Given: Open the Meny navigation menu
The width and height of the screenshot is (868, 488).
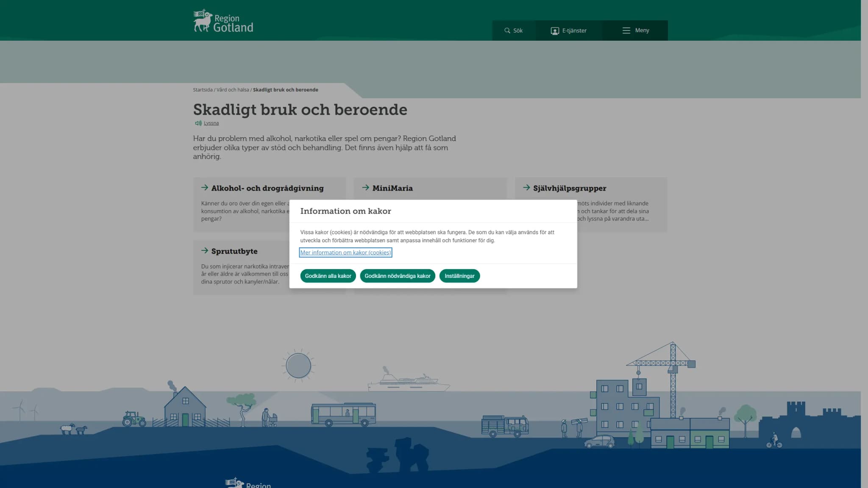Looking at the screenshot, I should point(635,30).
